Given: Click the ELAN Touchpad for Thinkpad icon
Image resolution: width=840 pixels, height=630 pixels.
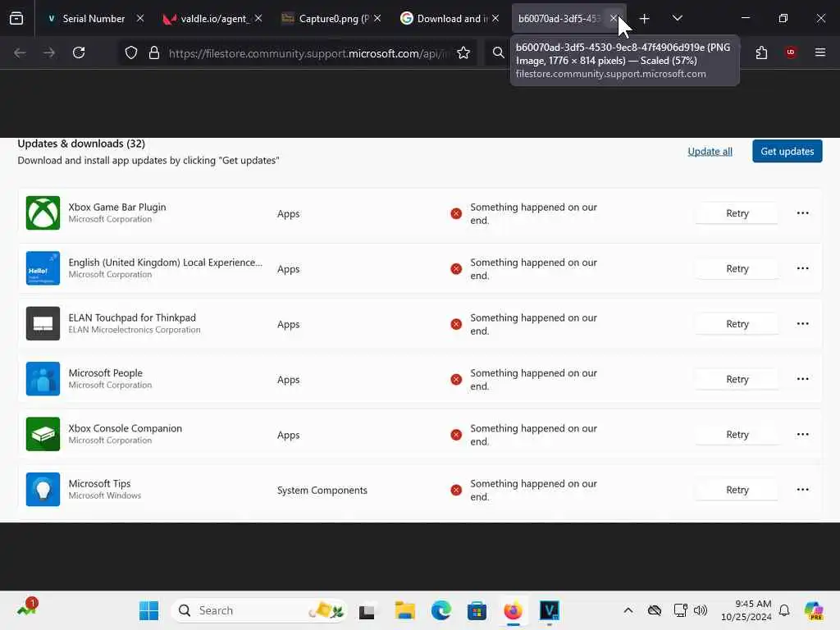Looking at the screenshot, I should pos(43,323).
